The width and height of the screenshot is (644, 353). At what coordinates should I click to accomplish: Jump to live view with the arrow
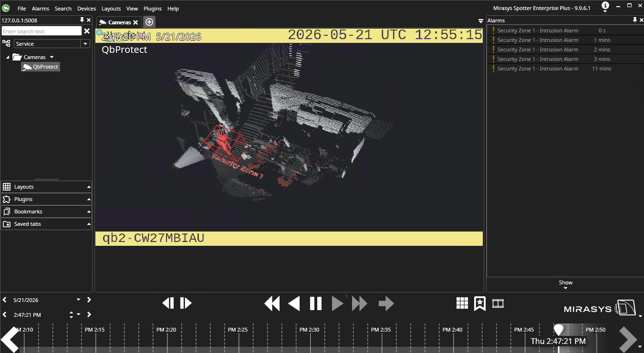[386, 303]
